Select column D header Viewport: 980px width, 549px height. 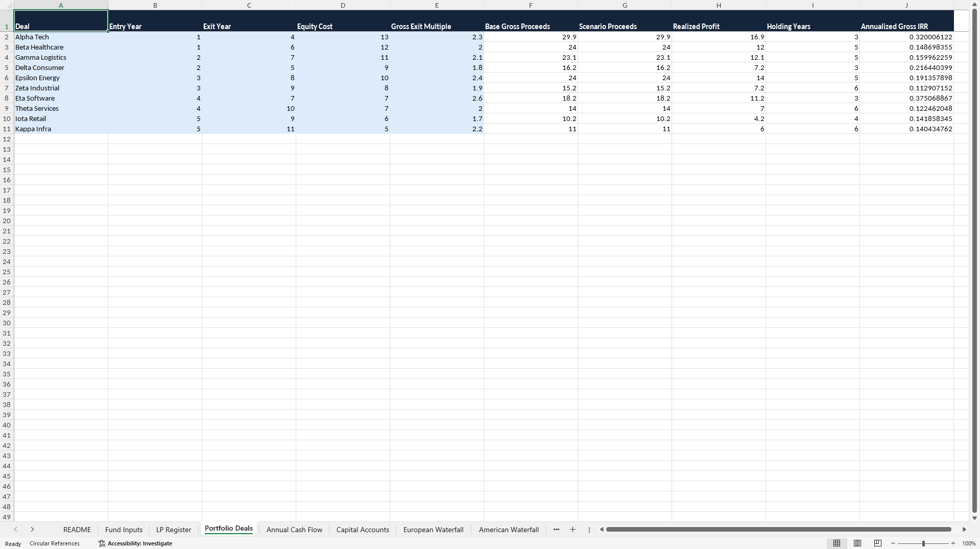click(343, 5)
